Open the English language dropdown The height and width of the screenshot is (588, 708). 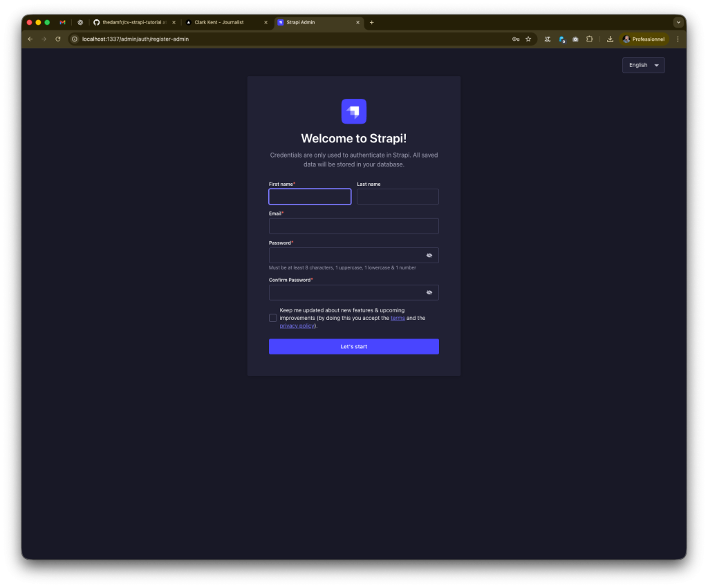point(643,65)
